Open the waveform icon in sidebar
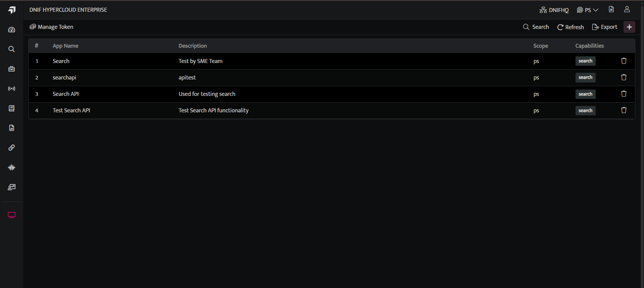Screen dimensions: 644x288 (11, 167)
